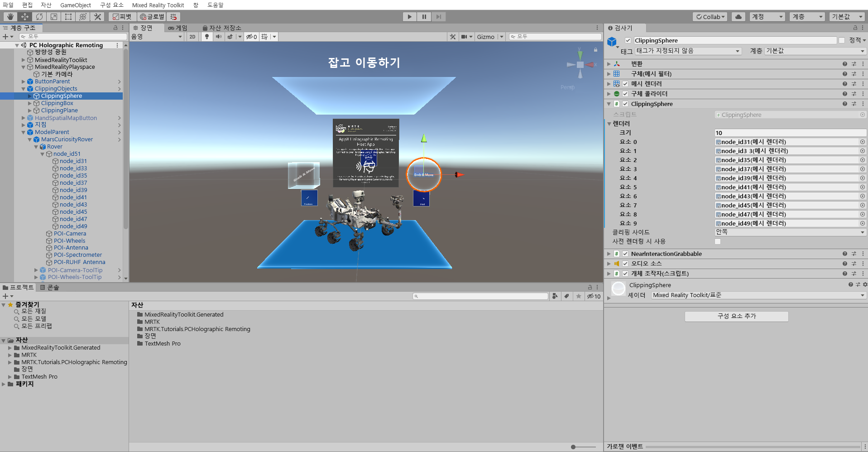Select the Rotate tool
The height and width of the screenshot is (452, 868).
(39, 17)
